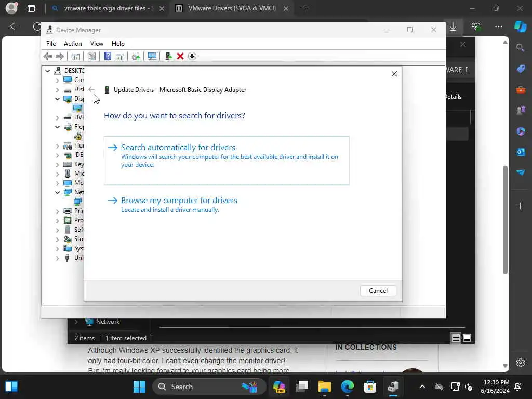
Task: Expand the DVD drives tree node
Action: coord(57,117)
